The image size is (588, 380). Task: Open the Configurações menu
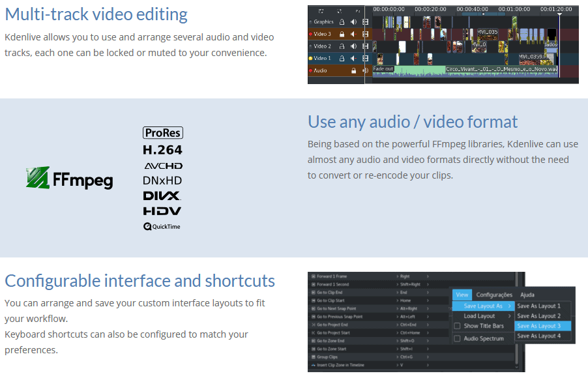click(494, 295)
